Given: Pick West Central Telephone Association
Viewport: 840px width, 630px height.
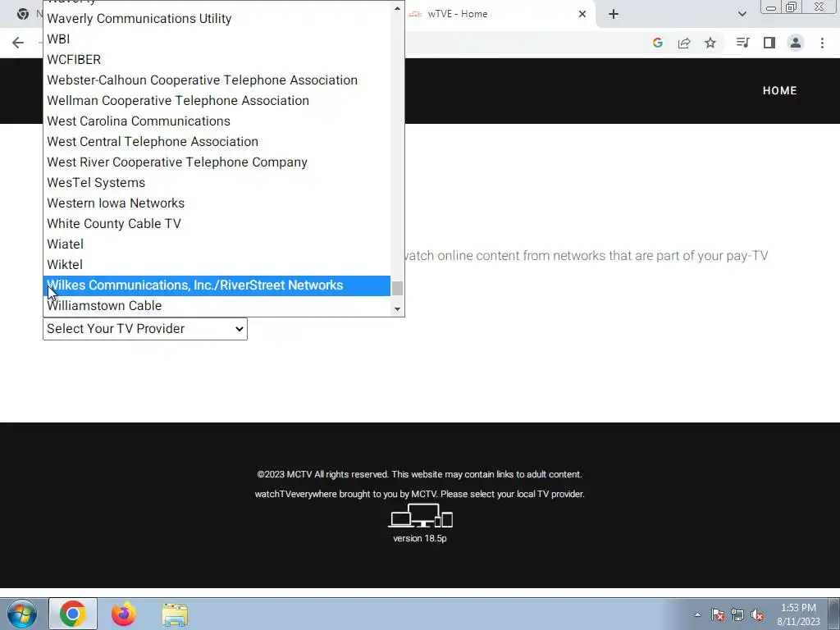Looking at the screenshot, I should tap(217, 141).
